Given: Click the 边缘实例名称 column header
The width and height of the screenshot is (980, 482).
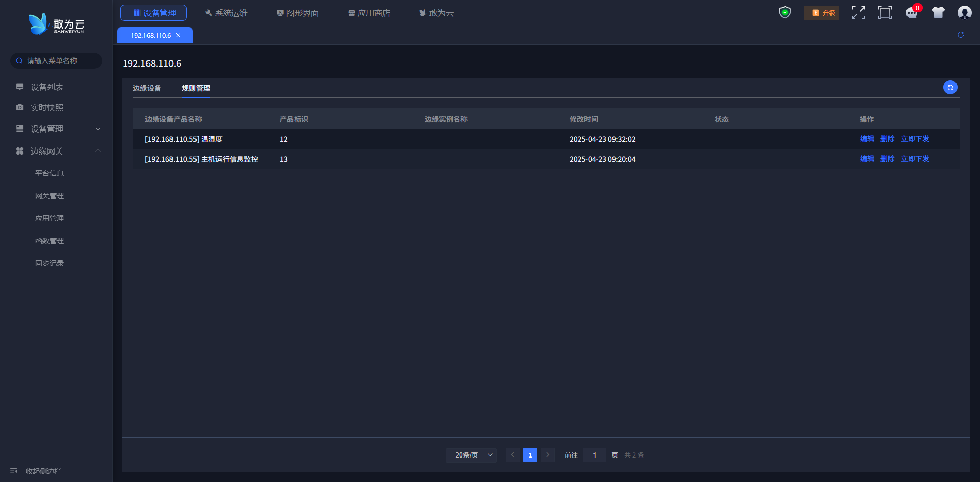Looking at the screenshot, I should 446,119.
